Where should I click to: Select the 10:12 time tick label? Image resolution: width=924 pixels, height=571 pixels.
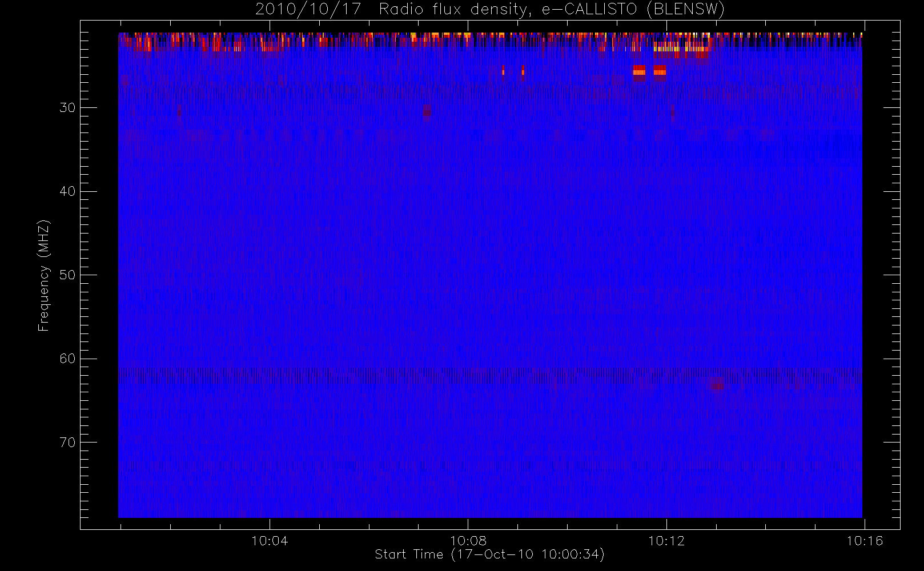tap(666, 541)
